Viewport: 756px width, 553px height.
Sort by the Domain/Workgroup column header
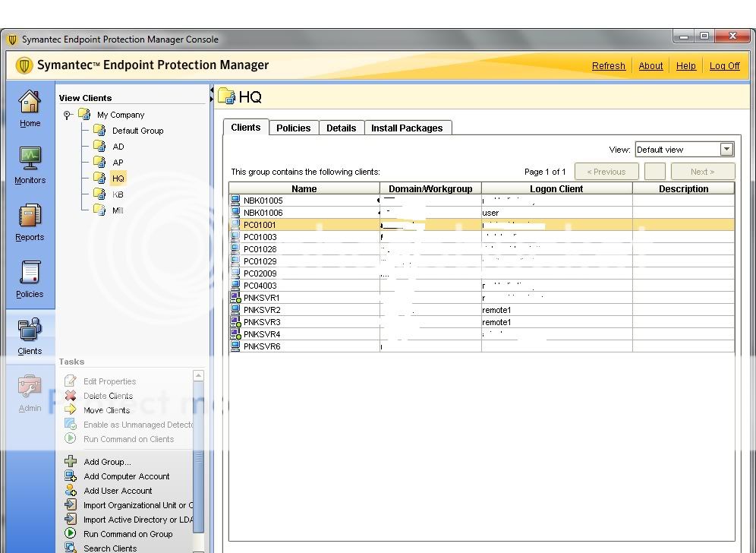tap(430, 188)
